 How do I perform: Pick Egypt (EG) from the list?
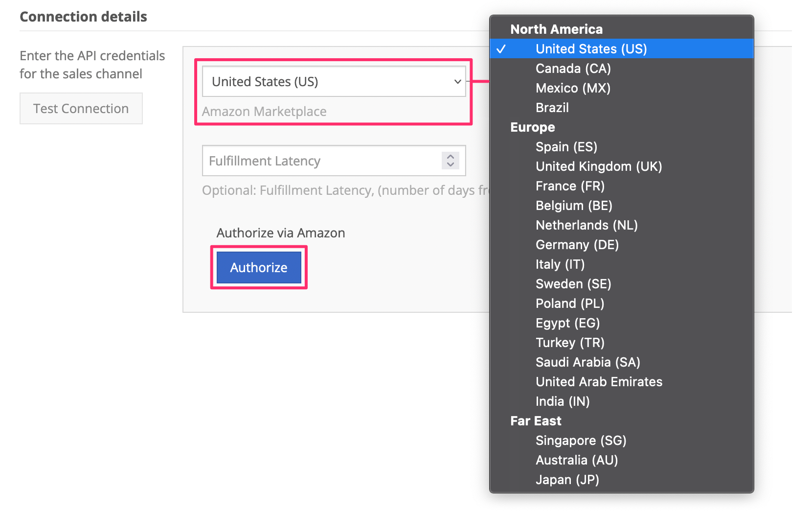coord(622,323)
